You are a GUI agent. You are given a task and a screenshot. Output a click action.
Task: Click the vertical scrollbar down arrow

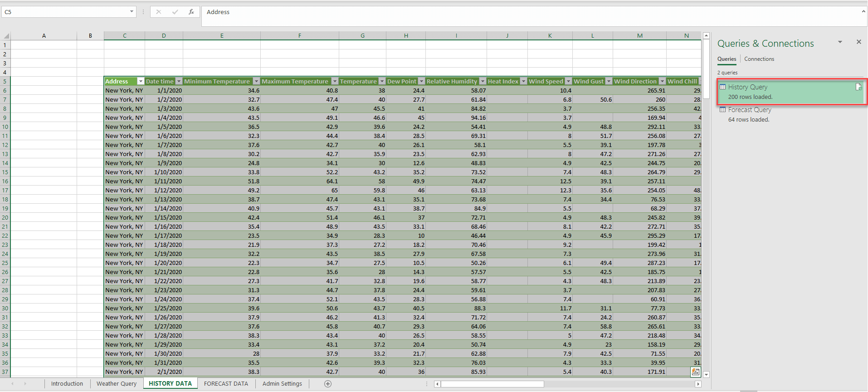(706, 375)
